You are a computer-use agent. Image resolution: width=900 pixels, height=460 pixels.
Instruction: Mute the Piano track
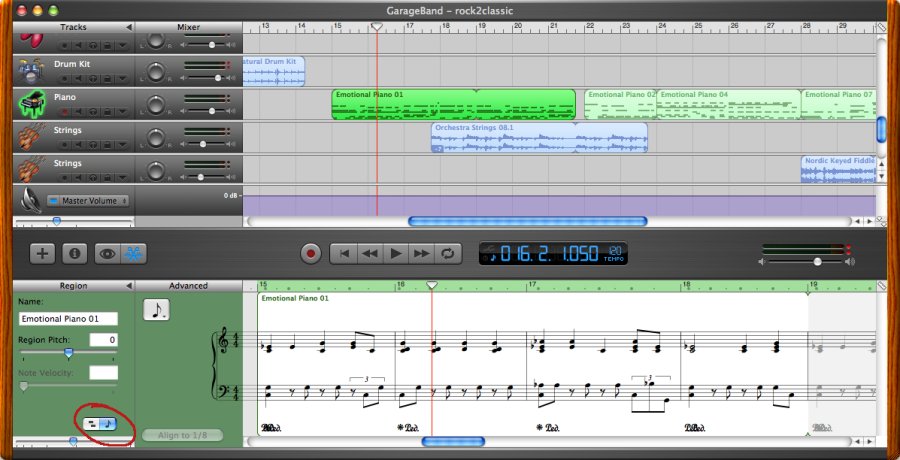[79, 111]
